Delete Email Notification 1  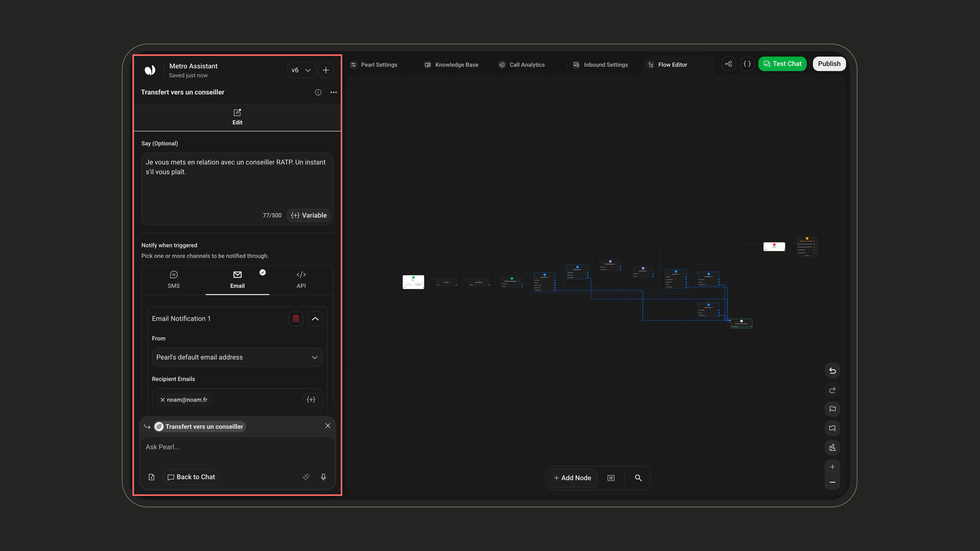tap(296, 319)
